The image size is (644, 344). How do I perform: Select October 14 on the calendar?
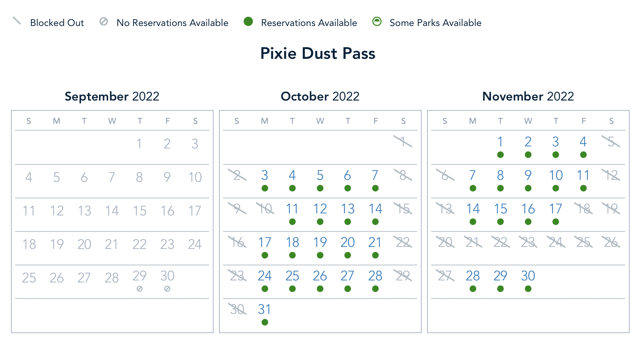[375, 209]
